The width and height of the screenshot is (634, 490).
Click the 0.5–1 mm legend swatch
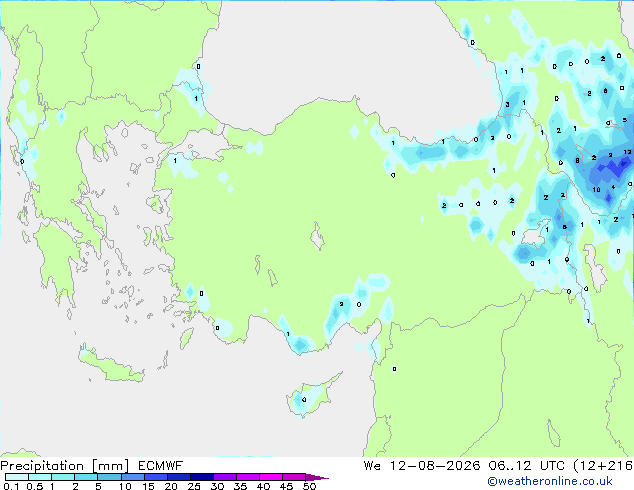pos(40,477)
